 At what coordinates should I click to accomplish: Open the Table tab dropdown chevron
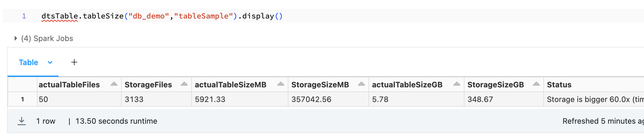tap(50, 62)
